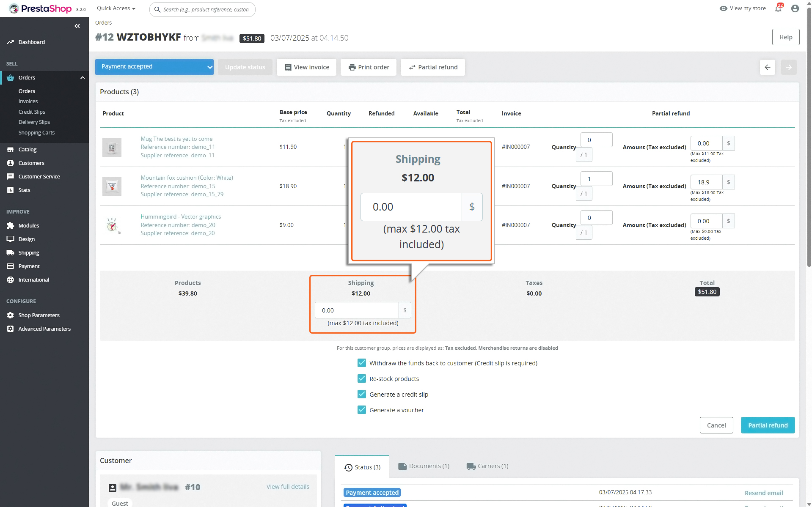Submit the blue Partial refund button

768,425
